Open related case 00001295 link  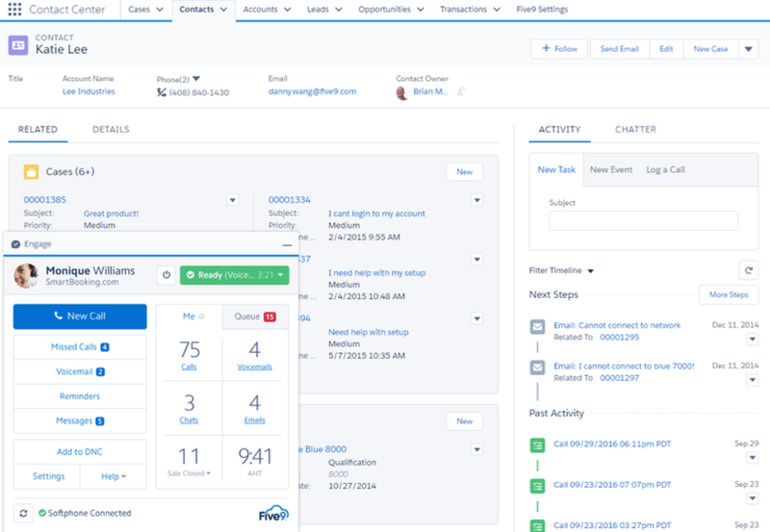[619, 338]
